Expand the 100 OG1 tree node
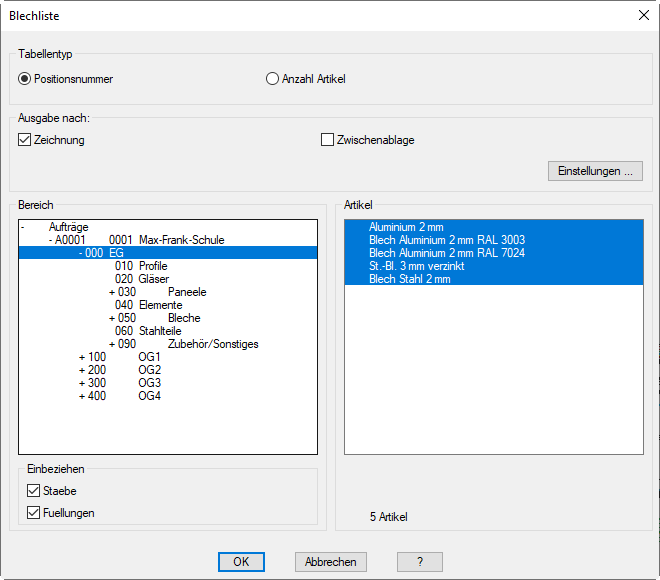 click(81, 357)
